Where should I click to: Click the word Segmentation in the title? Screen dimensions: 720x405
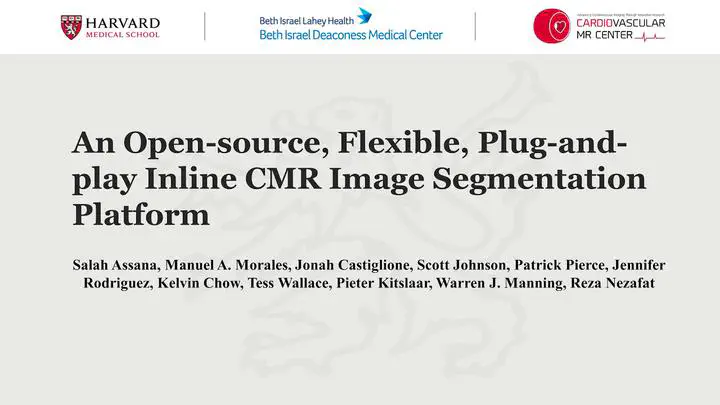click(539, 180)
